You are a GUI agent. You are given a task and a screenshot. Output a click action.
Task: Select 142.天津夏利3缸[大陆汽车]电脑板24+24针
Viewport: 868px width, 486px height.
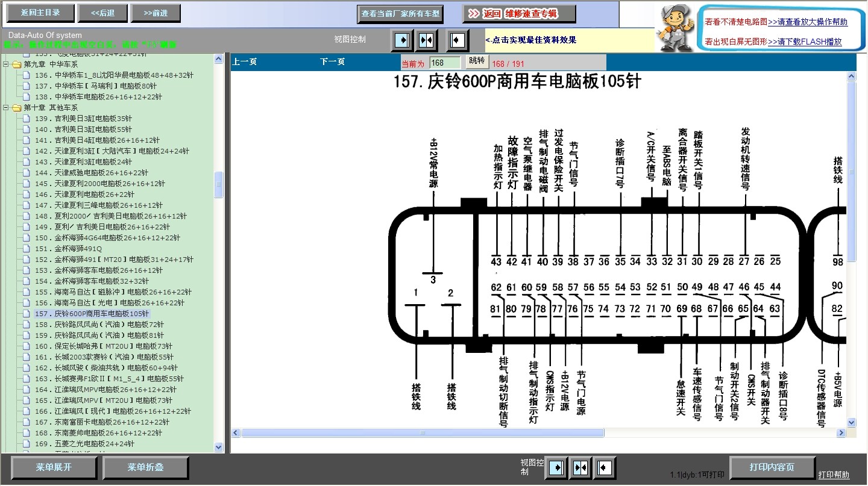pos(112,151)
